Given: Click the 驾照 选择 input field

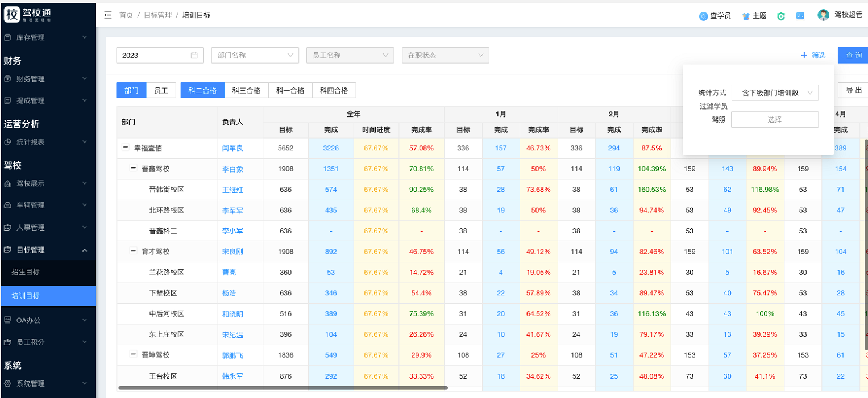Looking at the screenshot, I should (x=774, y=120).
